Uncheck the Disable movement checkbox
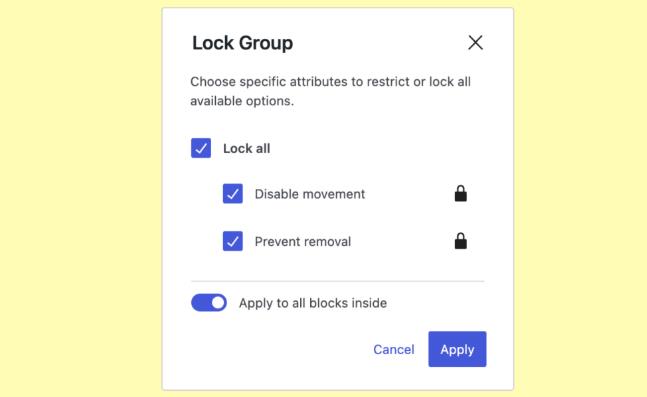The height and width of the screenshot is (397, 647). pyautogui.click(x=233, y=194)
